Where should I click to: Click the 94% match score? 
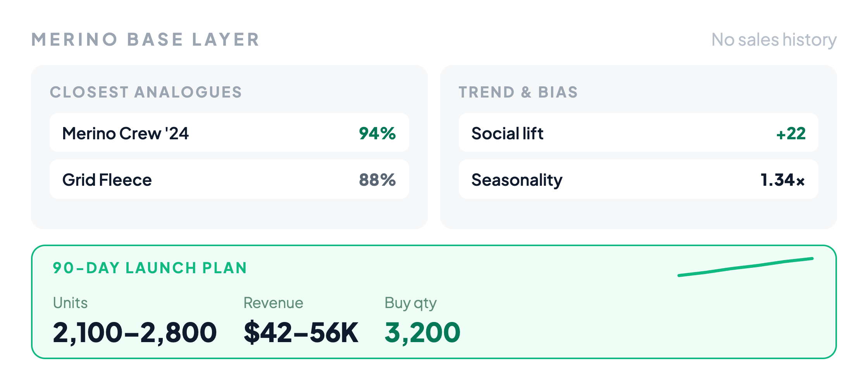click(x=377, y=133)
